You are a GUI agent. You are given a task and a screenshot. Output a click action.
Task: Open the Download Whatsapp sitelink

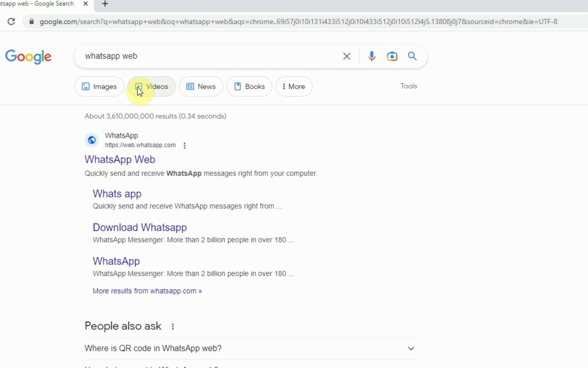tap(140, 228)
